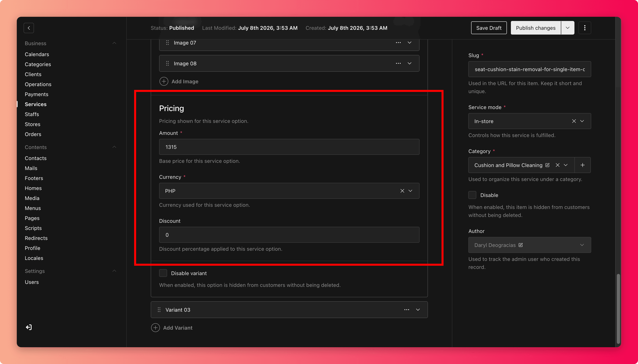
Task: Grab the drag handle for Image 07
Action: point(167,43)
